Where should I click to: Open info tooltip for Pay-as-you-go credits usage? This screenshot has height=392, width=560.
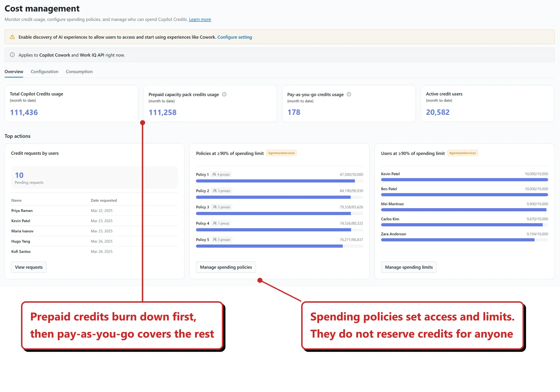pos(349,94)
